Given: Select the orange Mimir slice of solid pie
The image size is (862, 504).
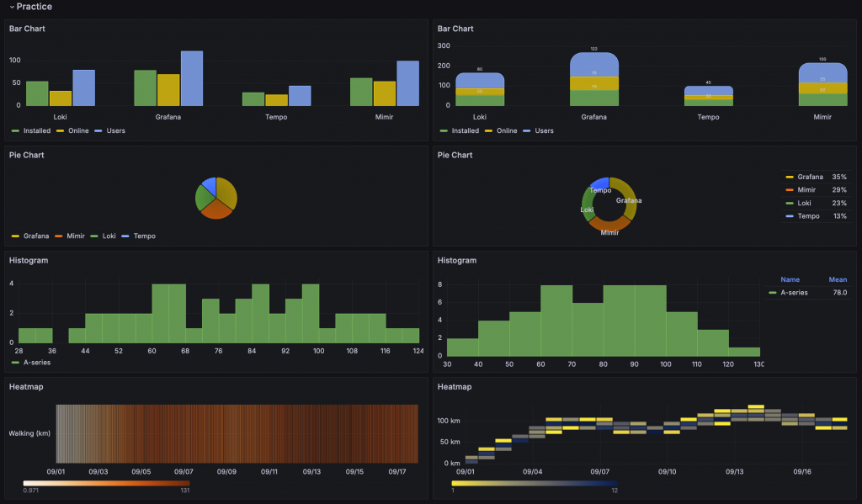Looking at the screenshot, I should pos(216,209).
